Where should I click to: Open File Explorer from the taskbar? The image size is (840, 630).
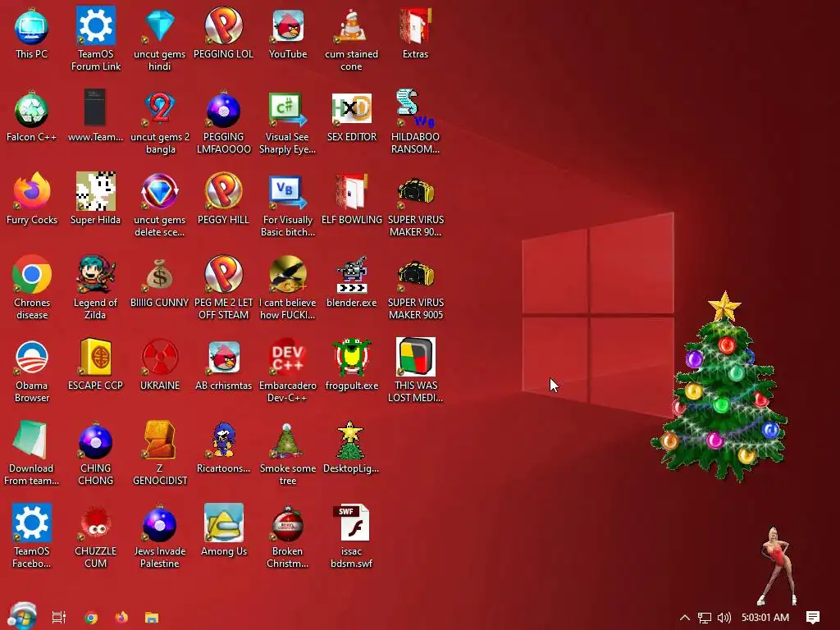[x=152, y=618]
